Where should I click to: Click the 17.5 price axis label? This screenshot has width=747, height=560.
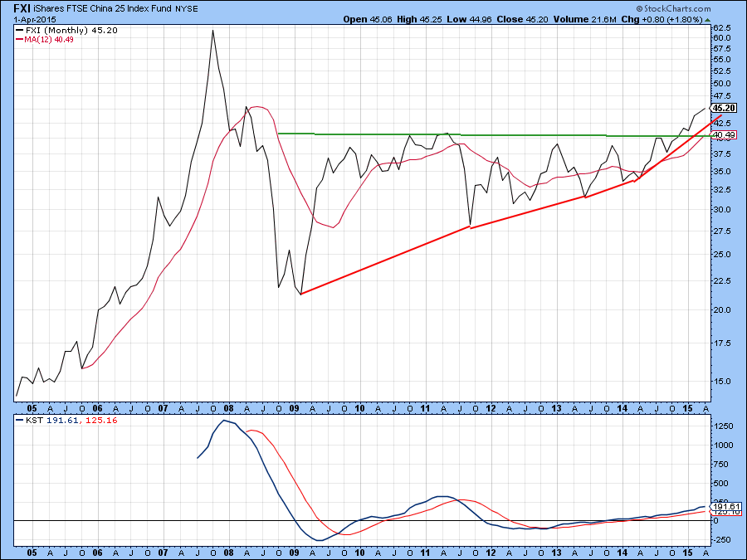tap(722, 343)
